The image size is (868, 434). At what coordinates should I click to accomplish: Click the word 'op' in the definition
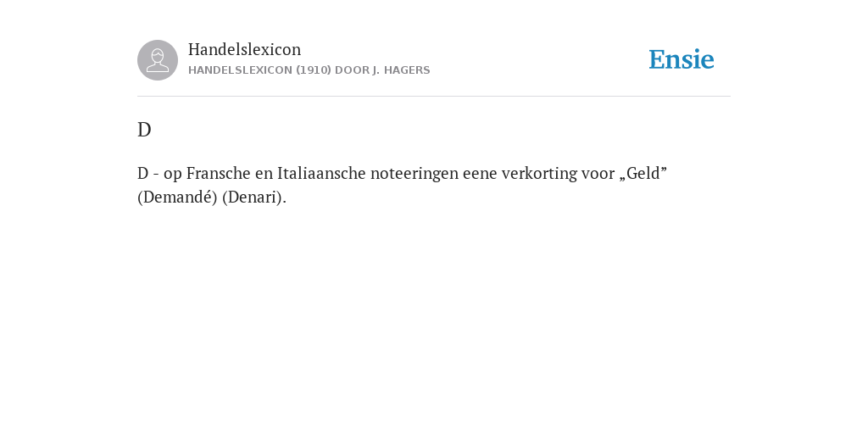[x=173, y=175]
